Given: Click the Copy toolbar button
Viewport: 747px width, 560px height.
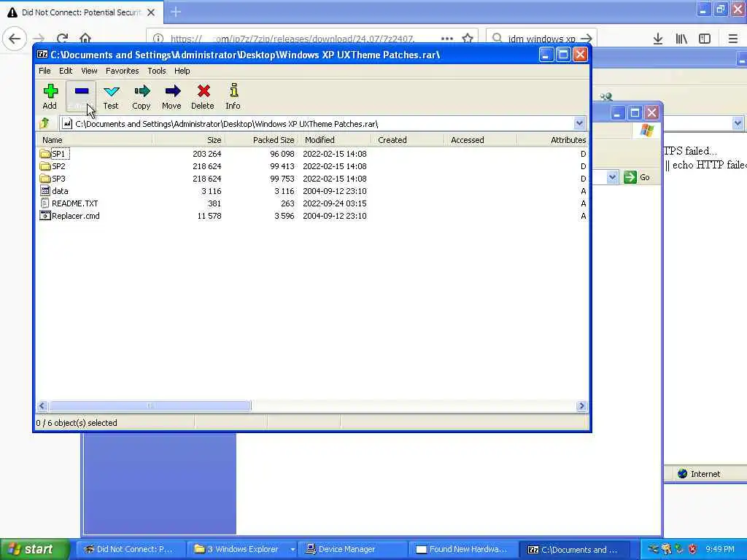Looking at the screenshot, I should click(x=142, y=97).
